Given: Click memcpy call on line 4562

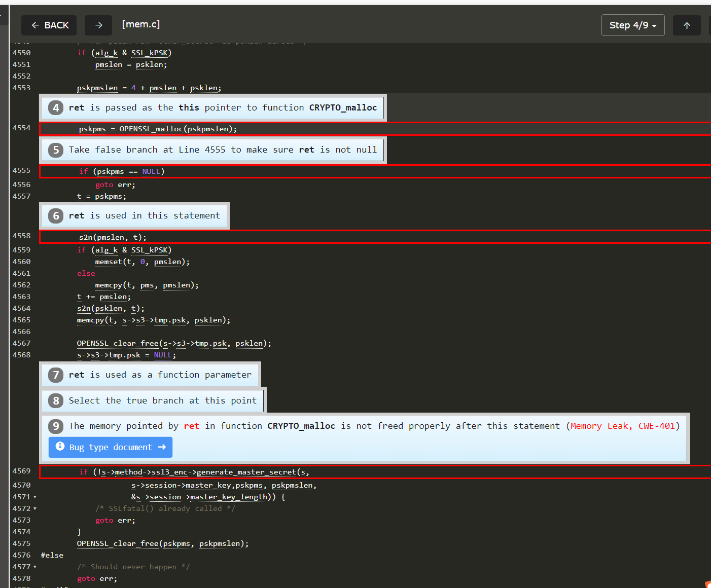Looking at the screenshot, I should [x=147, y=285].
